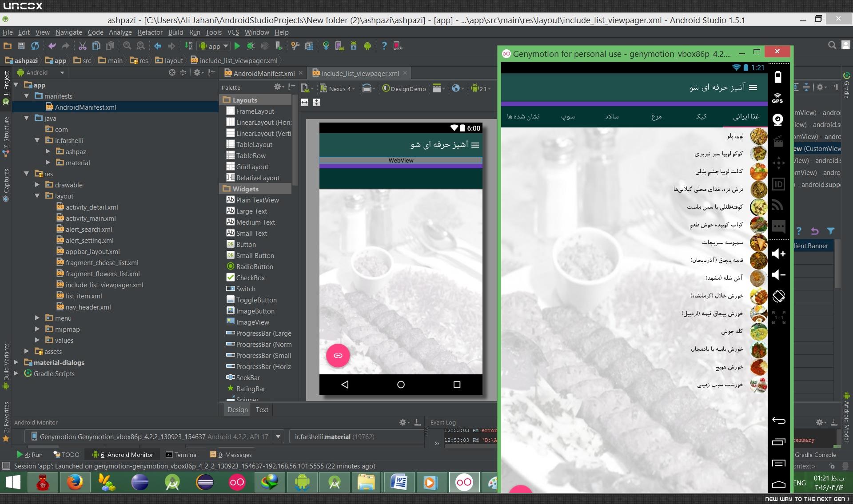
Task: Open Microsoft Word from the taskbar
Action: (x=399, y=482)
